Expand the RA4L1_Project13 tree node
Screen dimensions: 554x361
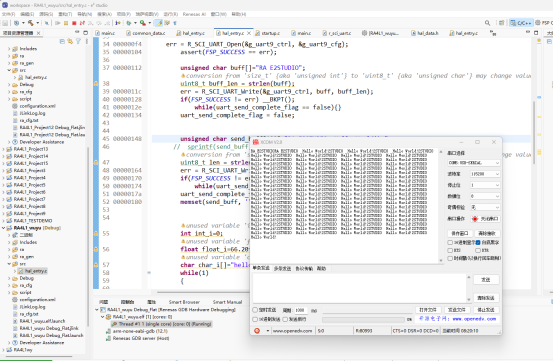point(4,149)
